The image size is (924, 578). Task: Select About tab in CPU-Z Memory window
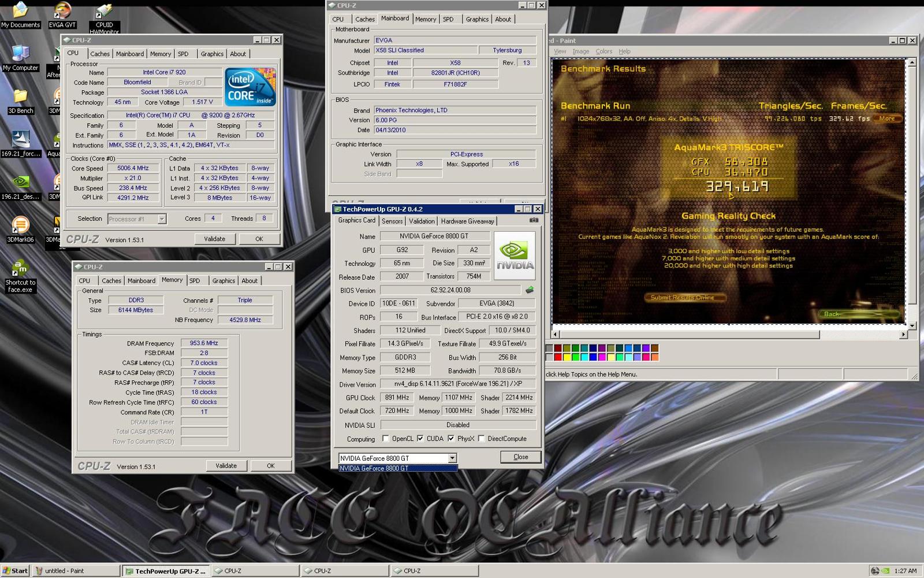(249, 280)
